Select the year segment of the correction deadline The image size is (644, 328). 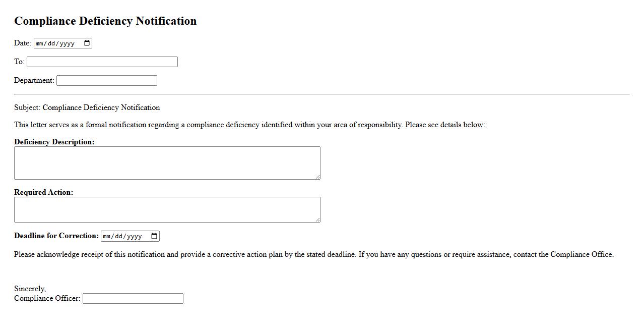[135, 236]
